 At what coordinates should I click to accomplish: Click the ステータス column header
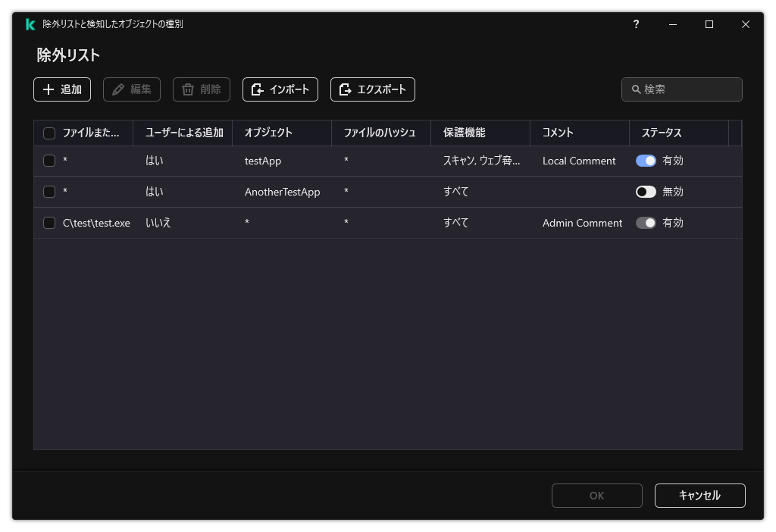pos(659,133)
